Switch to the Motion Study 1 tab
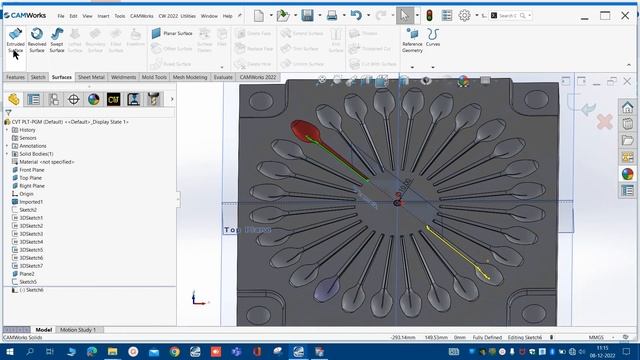 tap(78, 330)
